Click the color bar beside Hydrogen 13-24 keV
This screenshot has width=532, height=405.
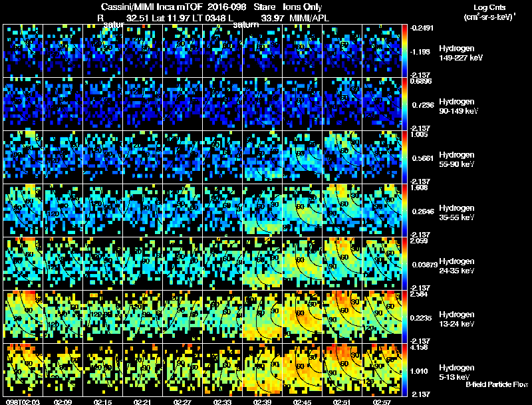404,317
